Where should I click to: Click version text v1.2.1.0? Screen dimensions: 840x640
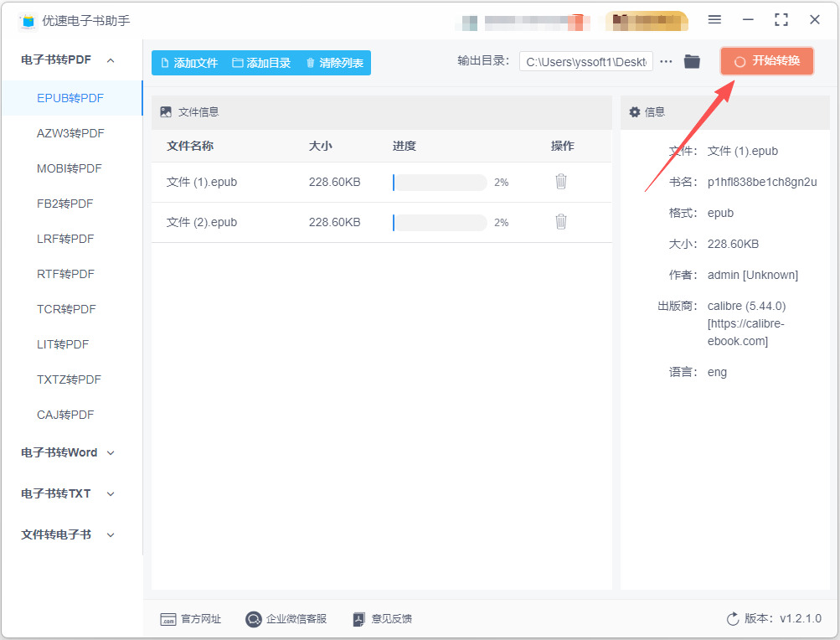coord(801,619)
